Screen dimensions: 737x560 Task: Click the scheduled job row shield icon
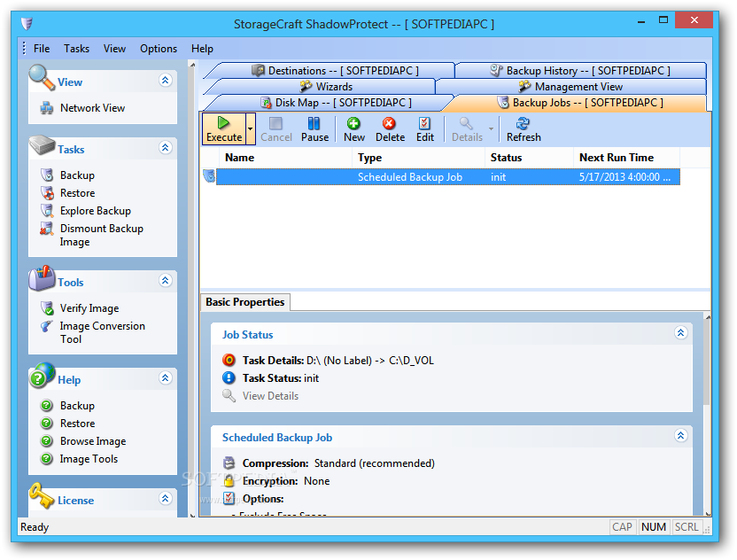tap(209, 176)
